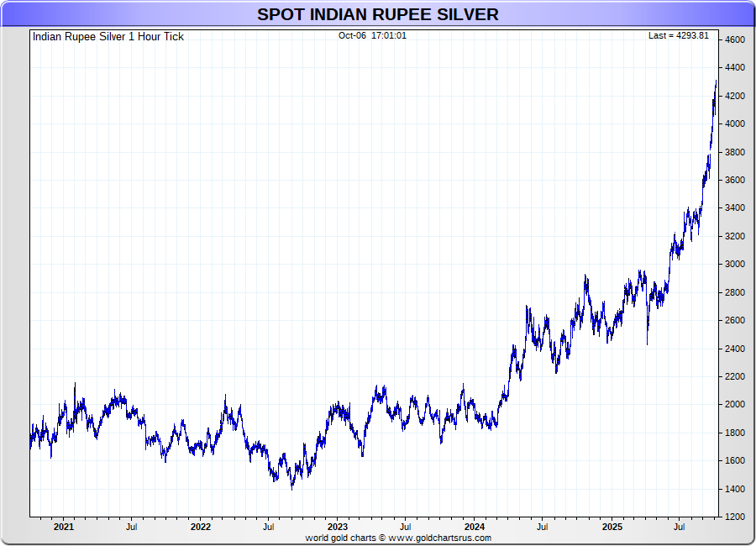Click the Jul label between 2022 and 2023
The image size is (756, 546).
(x=269, y=528)
